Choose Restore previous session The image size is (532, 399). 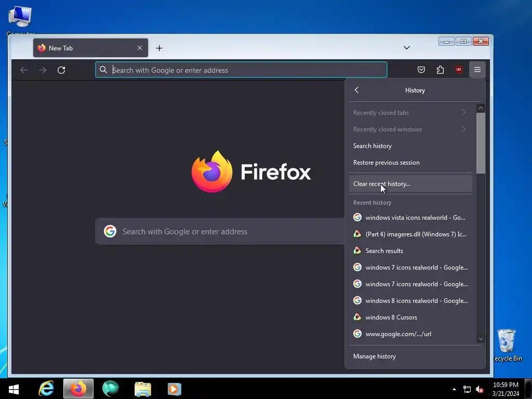pos(410,163)
